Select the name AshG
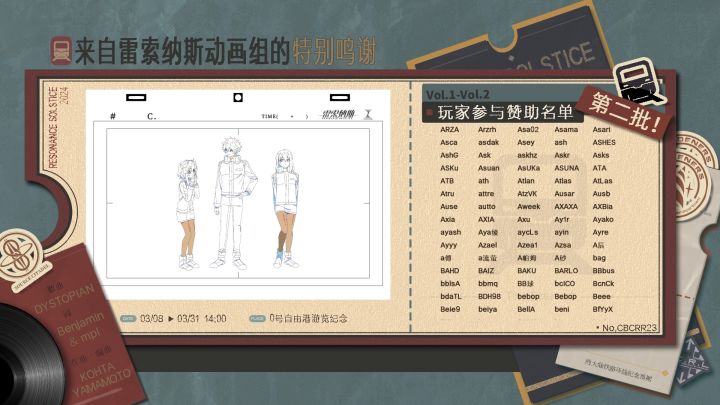 pyautogui.click(x=449, y=155)
